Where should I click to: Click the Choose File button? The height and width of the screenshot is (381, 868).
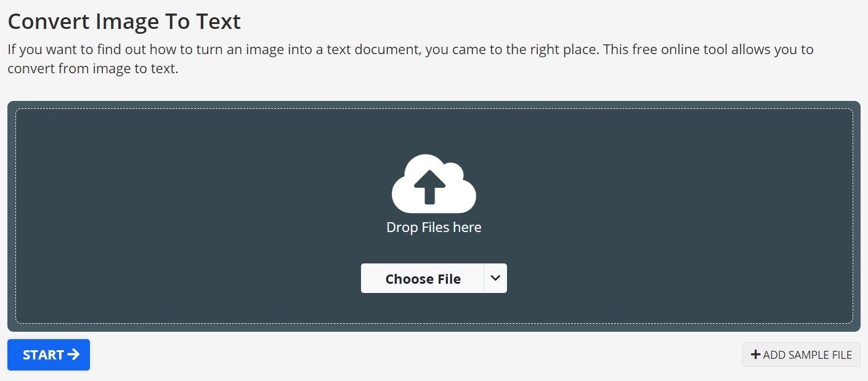pyautogui.click(x=423, y=278)
